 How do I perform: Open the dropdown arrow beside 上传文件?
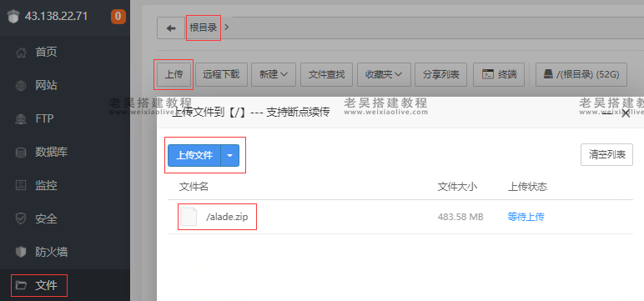click(230, 155)
